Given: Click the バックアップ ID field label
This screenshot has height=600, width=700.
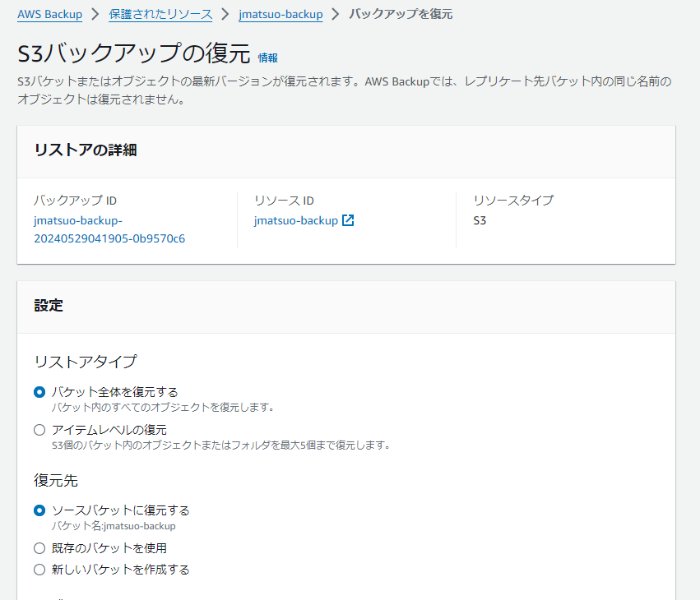Looking at the screenshot, I should coord(75,201).
